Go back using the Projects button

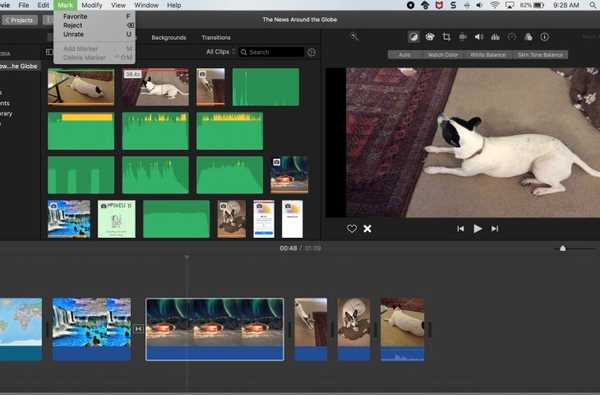click(19, 20)
